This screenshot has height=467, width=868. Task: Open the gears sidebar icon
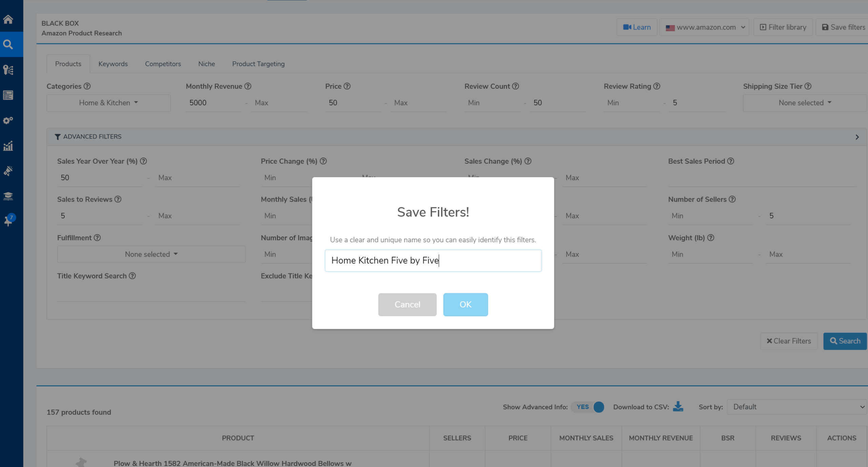coord(8,120)
